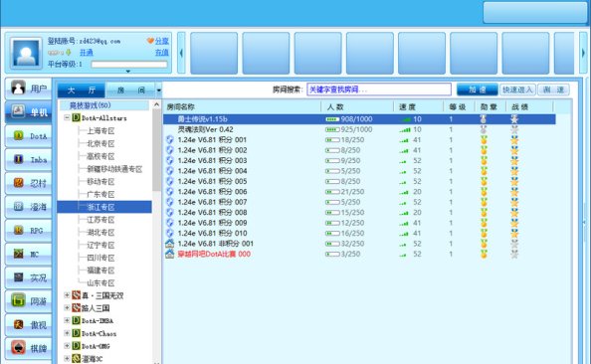Expand the 真·三国无双 tree node
Viewport: 591px width, 364px height.
click(x=67, y=295)
